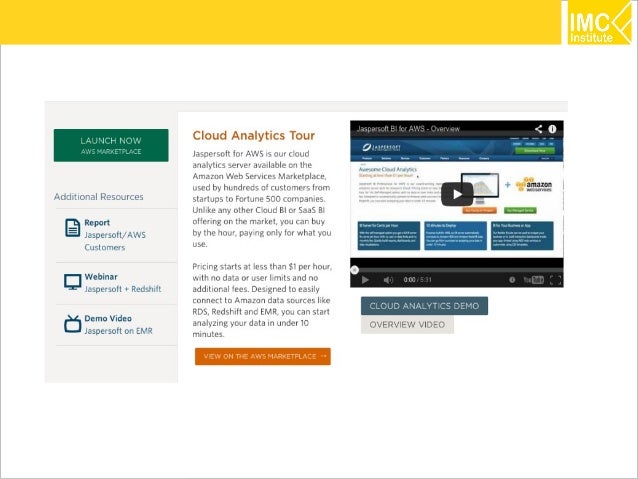Click the Jaspersoft BI for AWS - Overview title
This screenshot has width=638, height=479.
(408, 129)
